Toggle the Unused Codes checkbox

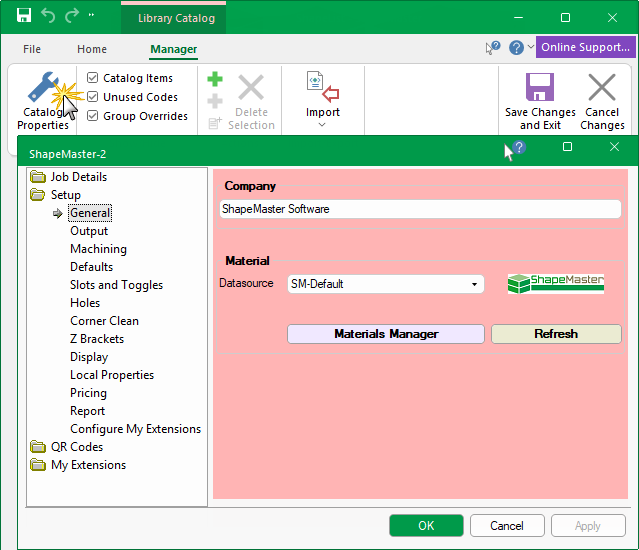pyautogui.click(x=93, y=97)
